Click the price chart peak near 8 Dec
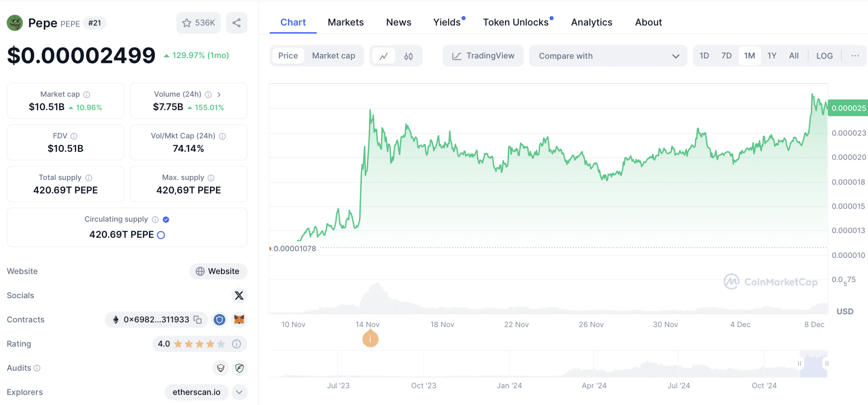The height and width of the screenshot is (405, 868). (812, 94)
